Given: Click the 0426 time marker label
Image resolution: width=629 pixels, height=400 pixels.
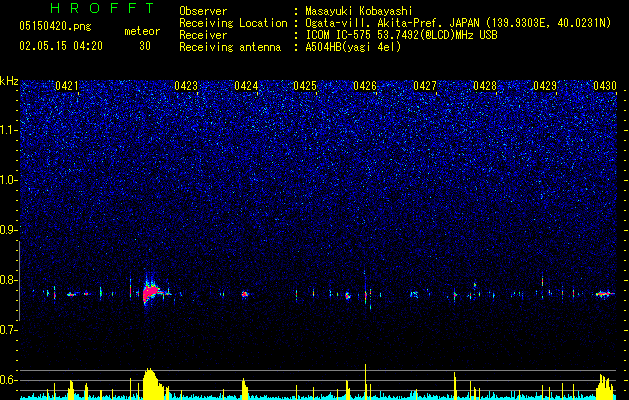Looking at the screenshot, I should pyautogui.click(x=365, y=86).
